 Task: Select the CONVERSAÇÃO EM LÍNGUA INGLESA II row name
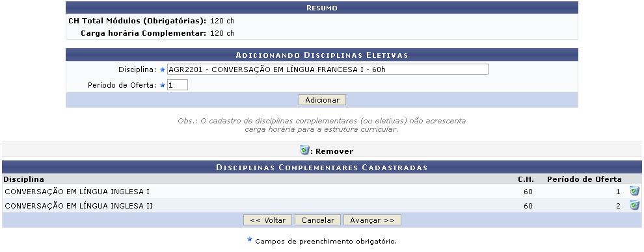(79, 206)
